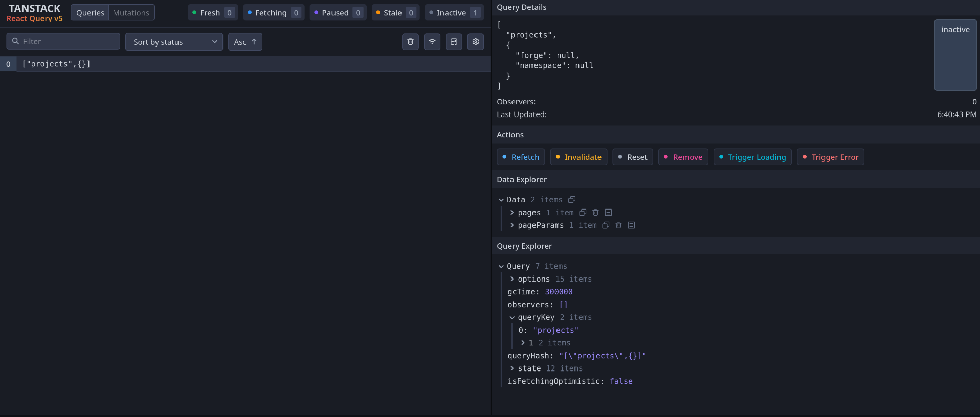Click the Invalidate action button
The width and height of the screenshot is (980, 417).
pyautogui.click(x=578, y=157)
